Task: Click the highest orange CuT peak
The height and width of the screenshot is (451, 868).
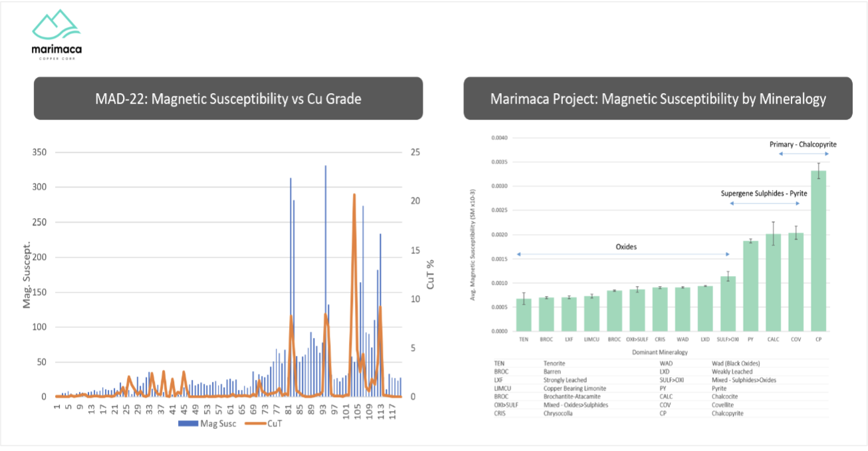Action: pyautogui.click(x=354, y=196)
